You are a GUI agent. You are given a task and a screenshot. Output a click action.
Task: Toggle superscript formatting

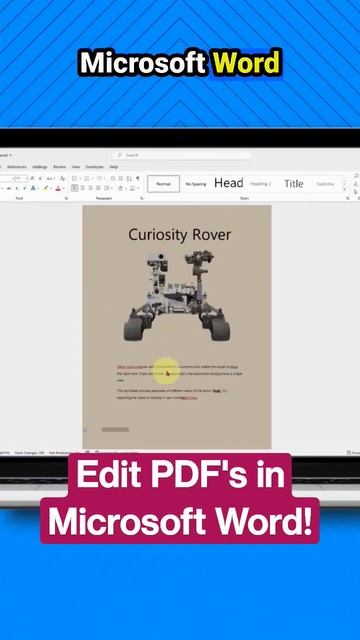pyautogui.click(x=24, y=188)
